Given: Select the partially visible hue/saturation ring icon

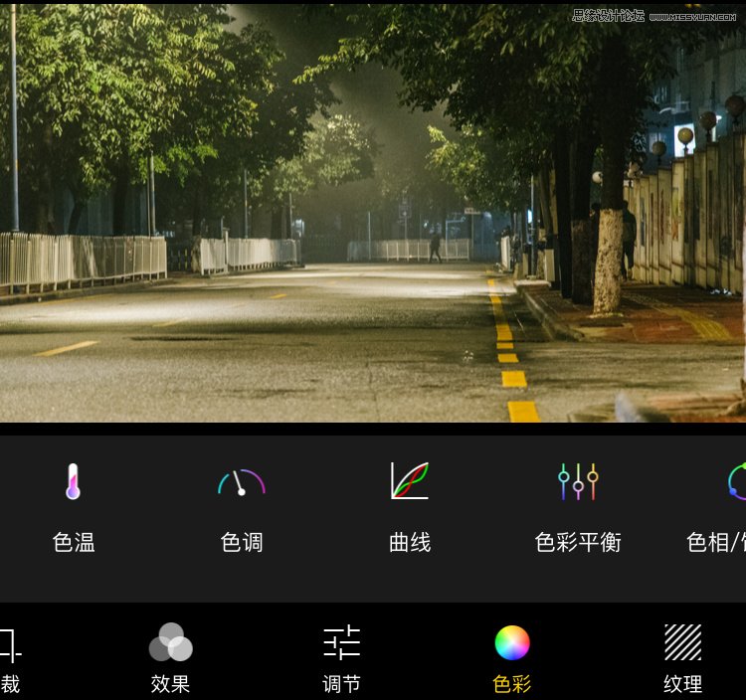Looking at the screenshot, I should [x=737, y=481].
